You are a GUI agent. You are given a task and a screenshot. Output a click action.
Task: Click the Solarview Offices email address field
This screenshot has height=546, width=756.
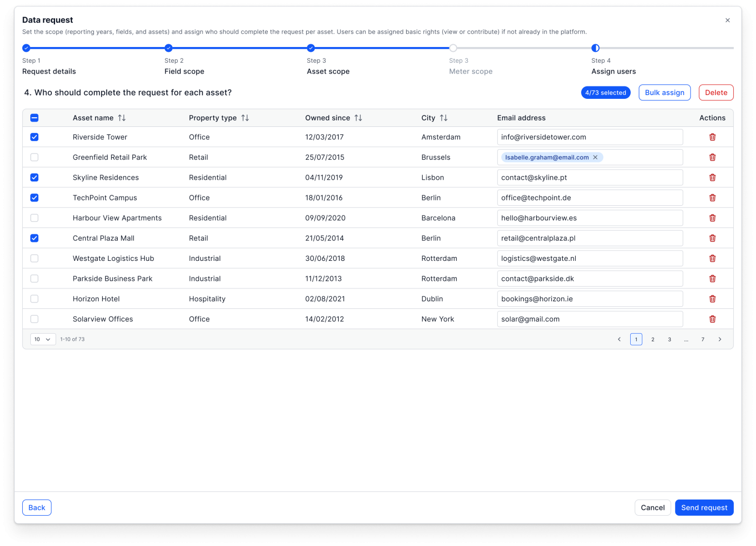pos(590,319)
